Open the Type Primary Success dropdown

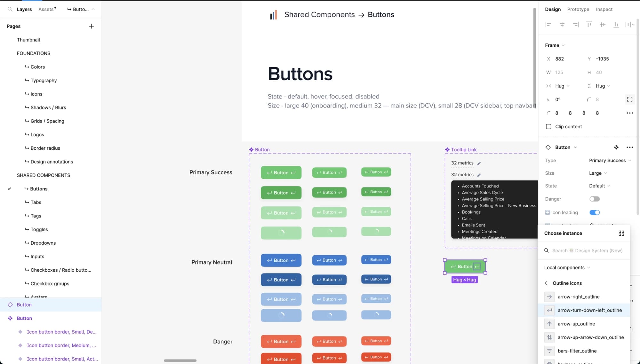point(610,160)
